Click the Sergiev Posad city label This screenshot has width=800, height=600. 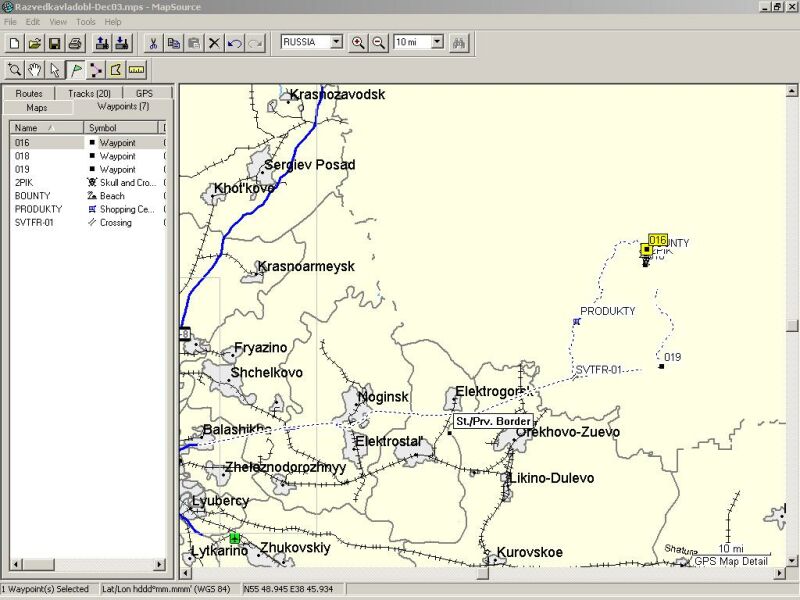point(310,164)
